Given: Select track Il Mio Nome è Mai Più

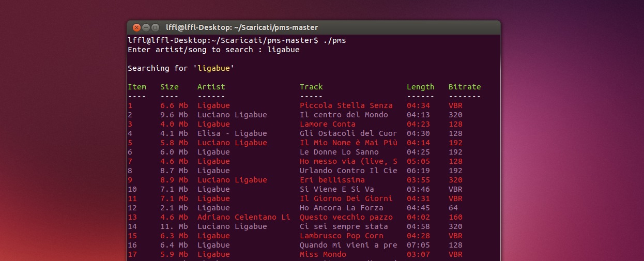Looking at the screenshot, I should pos(348,143).
